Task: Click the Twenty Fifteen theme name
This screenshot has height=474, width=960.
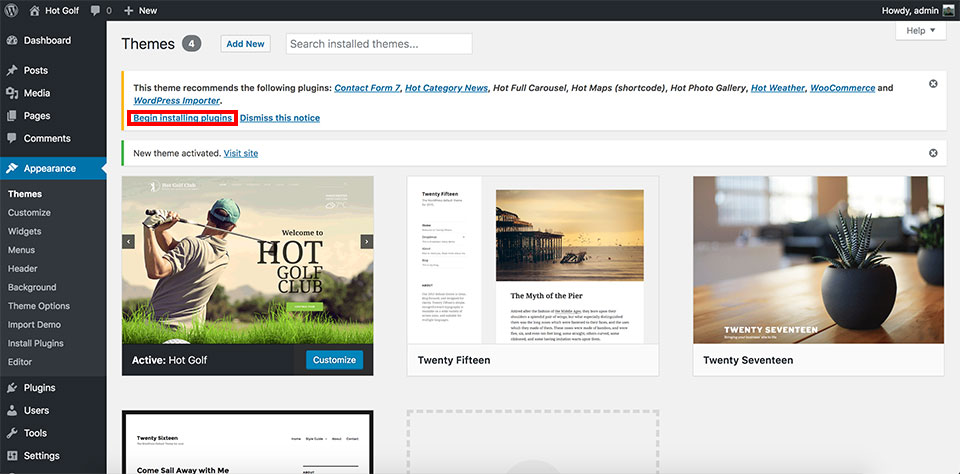Action: pyautogui.click(x=454, y=360)
